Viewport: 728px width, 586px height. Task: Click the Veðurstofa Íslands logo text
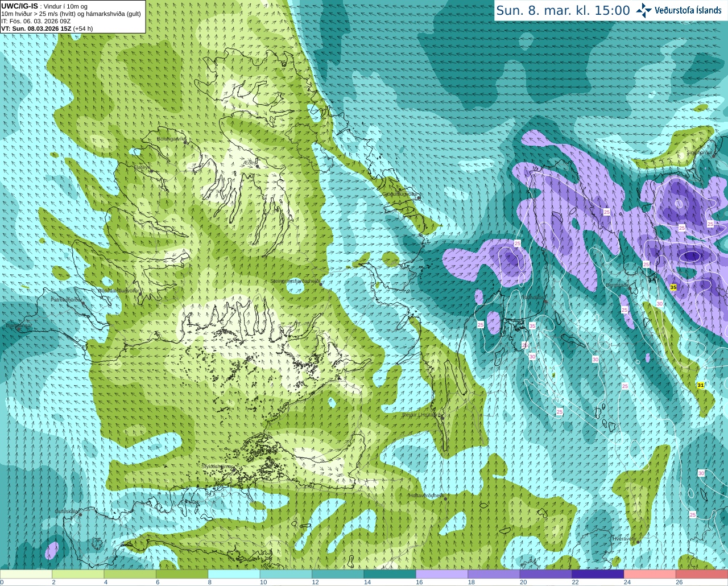coord(688,10)
